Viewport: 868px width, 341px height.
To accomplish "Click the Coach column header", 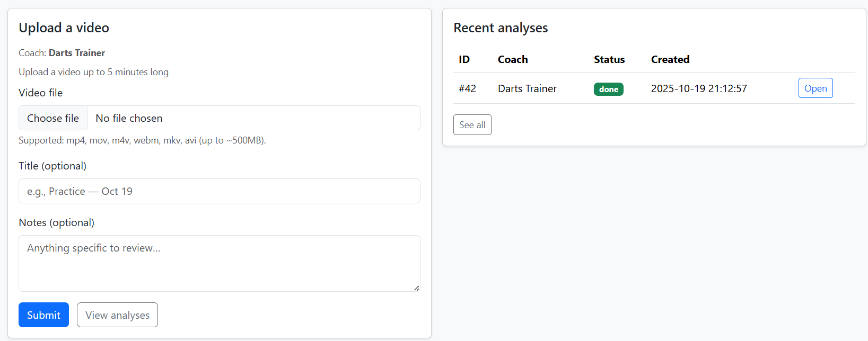I will click(x=513, y=59).
